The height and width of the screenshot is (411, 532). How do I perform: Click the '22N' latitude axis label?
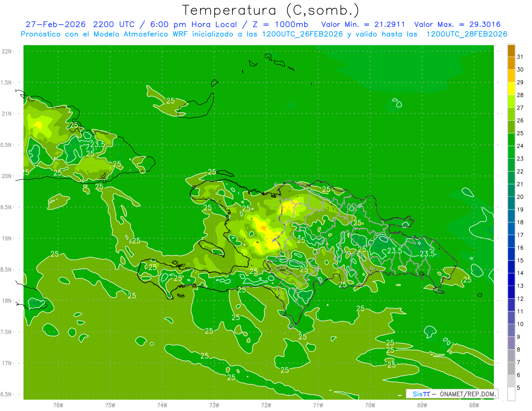7,51
